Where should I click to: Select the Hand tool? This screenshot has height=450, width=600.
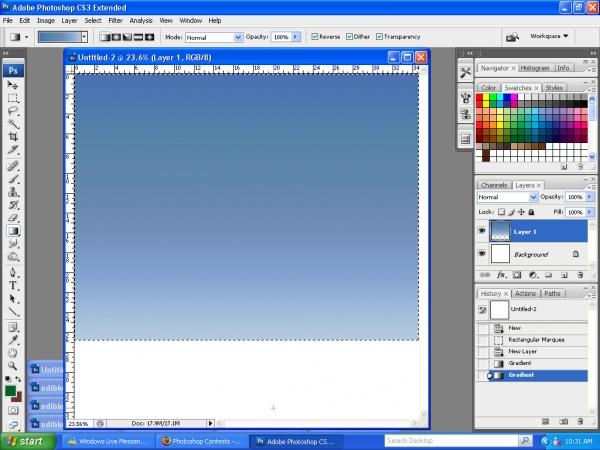click(x=13, y=353)
